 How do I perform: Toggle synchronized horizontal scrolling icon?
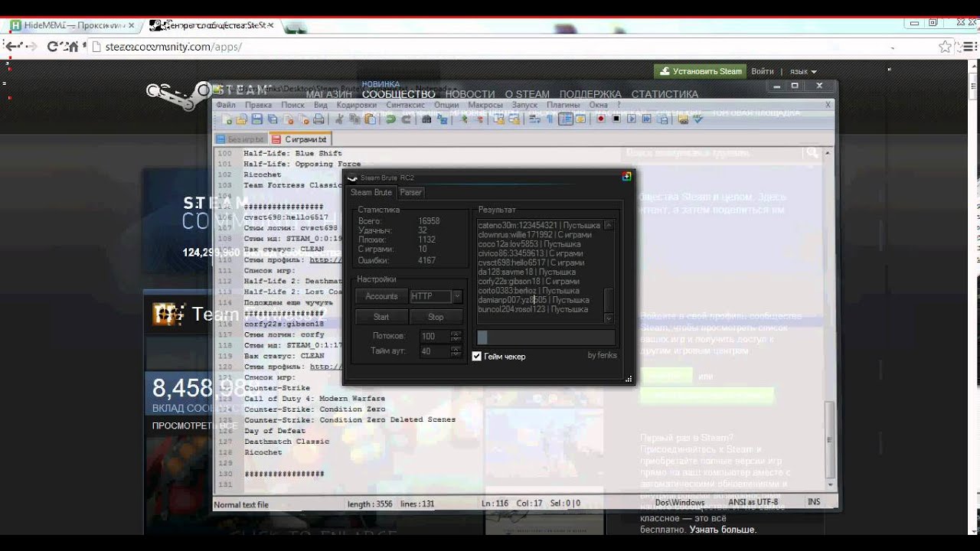pyautogui.click(x=514, y=119)
